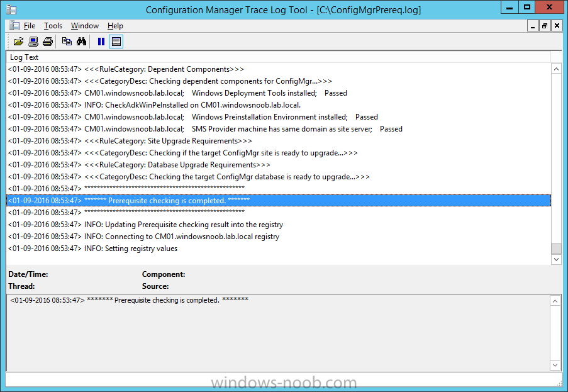Select the 'target ConfigMgr site is ready to upgrade' line

(x=278, y=152)
